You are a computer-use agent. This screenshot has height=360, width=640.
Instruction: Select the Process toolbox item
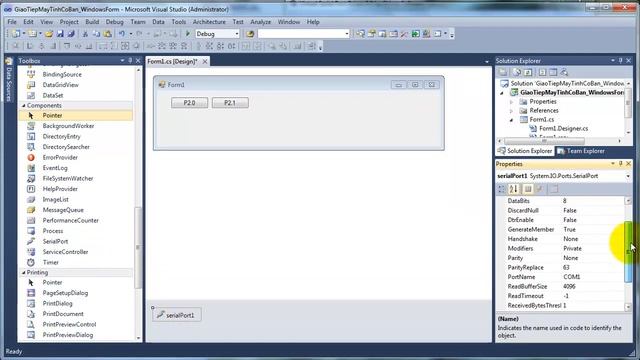pos(53,231)
